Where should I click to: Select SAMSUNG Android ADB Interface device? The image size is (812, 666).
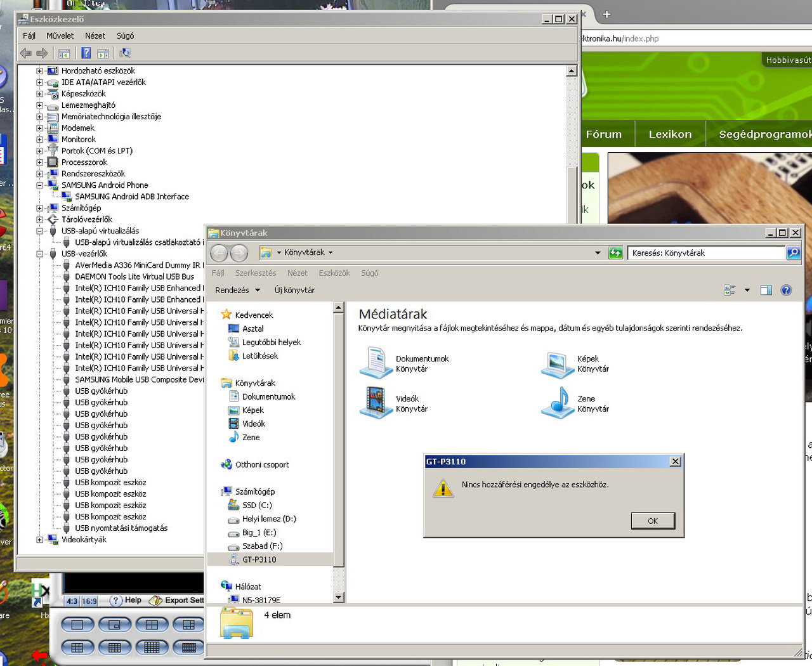pos(131,197)
